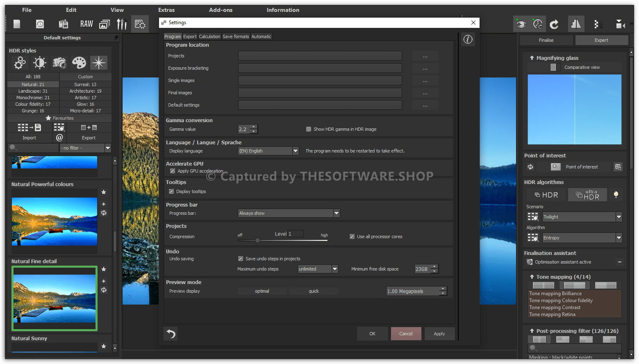The height and width of the screenshot is (364, 639).
Task: Click the reset arrow icon in Settings
Action: pos(171,334)
